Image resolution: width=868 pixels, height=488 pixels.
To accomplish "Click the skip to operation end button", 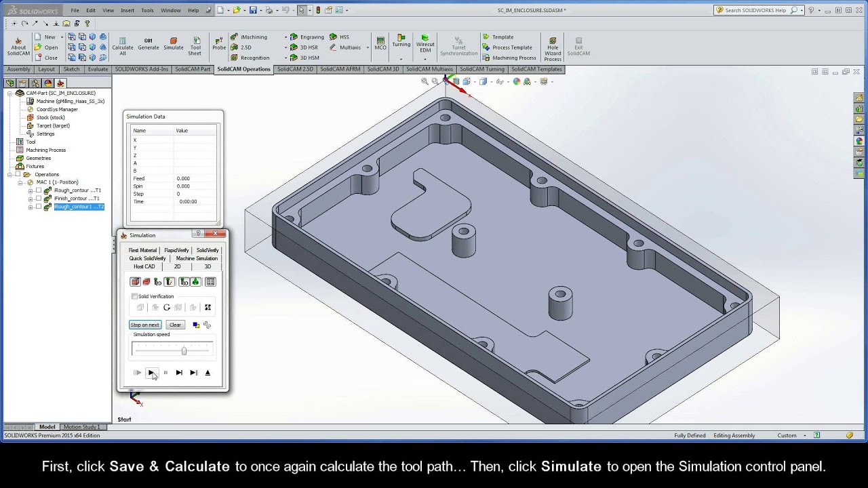I will (193, 373).
